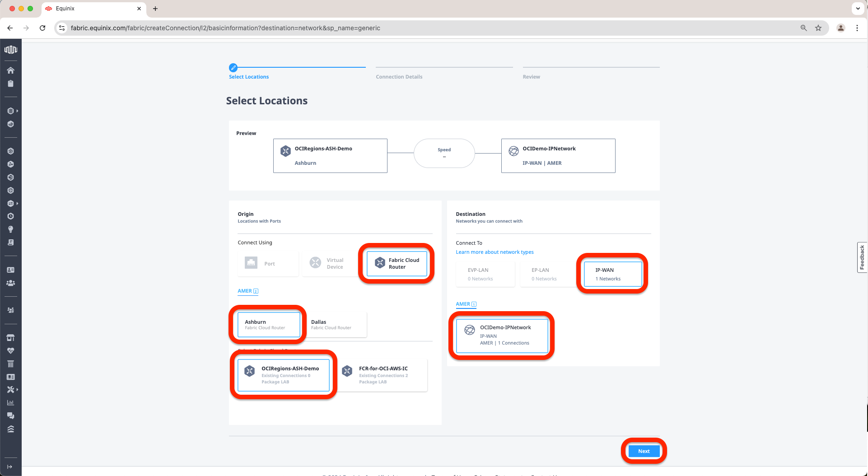Select the FCR-for-OCI-AWS-IC router card
The height and width of the screenshot is (476, 868).
coord(383,375)
